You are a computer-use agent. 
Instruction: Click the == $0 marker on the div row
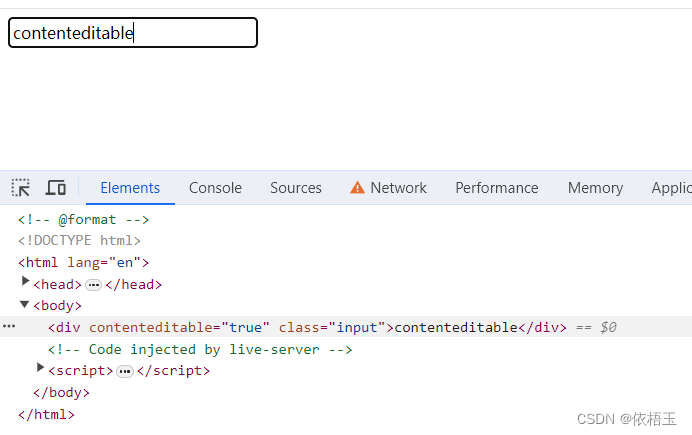coord(596,327)
